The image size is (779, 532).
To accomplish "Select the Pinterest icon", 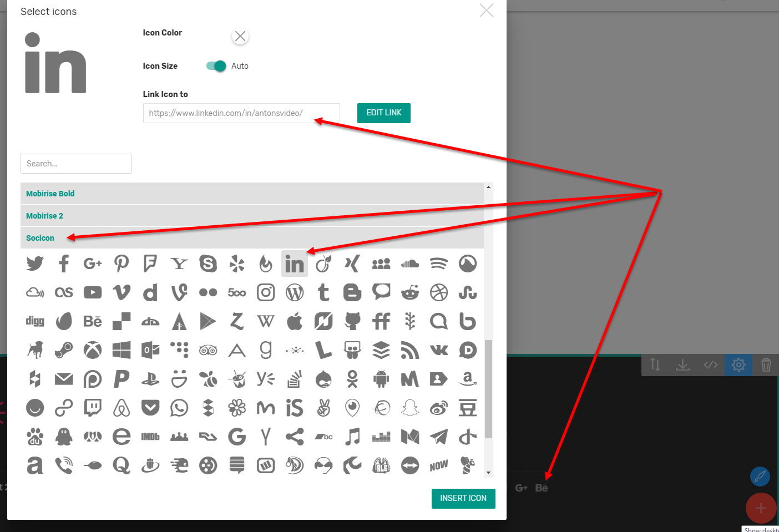I will (x=122, y=264).
